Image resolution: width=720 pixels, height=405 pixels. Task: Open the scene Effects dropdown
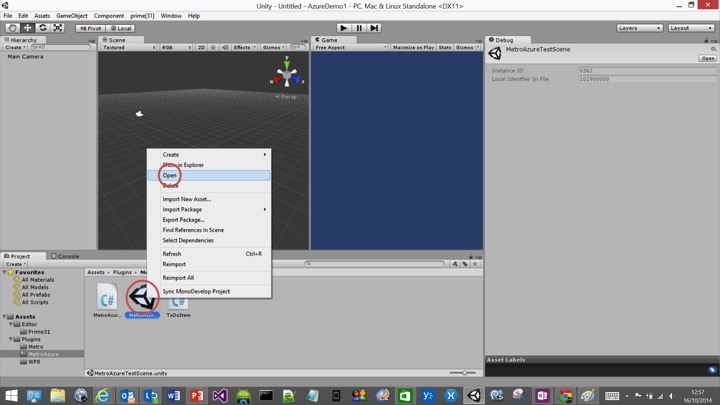tap(245, 47)
